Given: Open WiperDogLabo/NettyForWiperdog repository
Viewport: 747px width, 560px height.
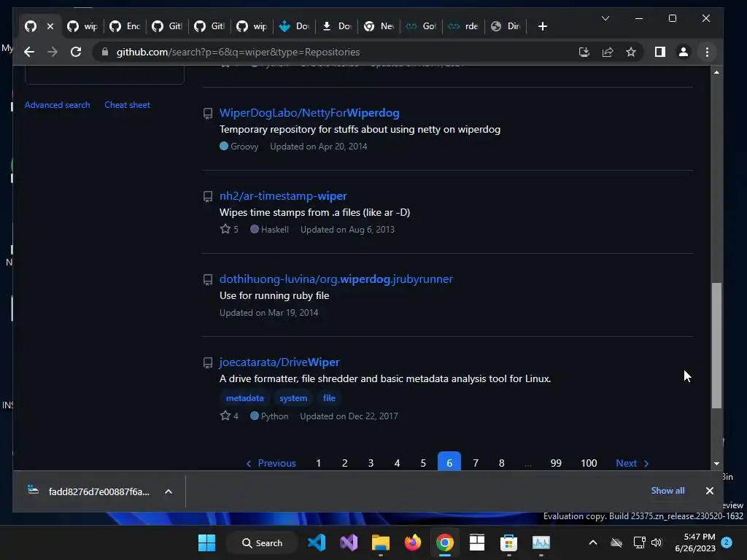Looking at the screenshot, I should [x=309, y=113].
